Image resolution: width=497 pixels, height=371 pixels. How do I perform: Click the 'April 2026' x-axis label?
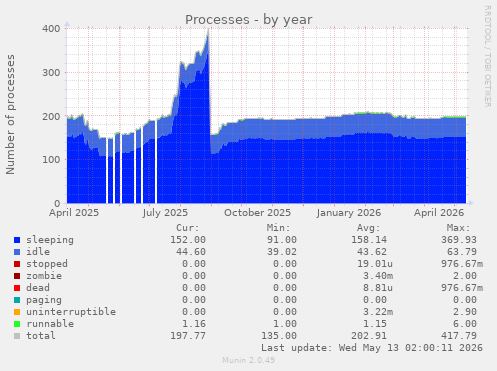(439, 213)
